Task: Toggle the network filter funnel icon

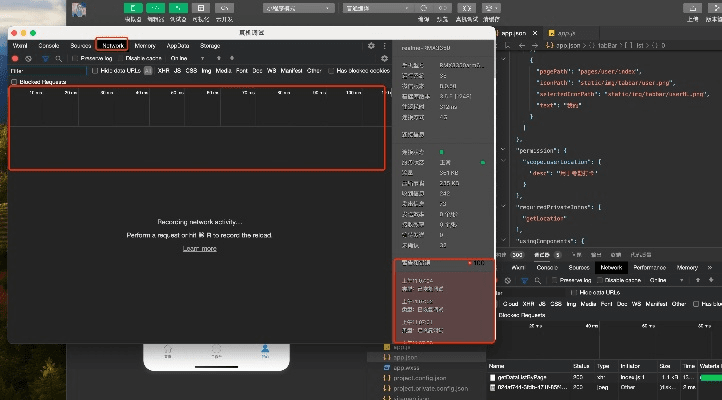Action: pos(45,58)
